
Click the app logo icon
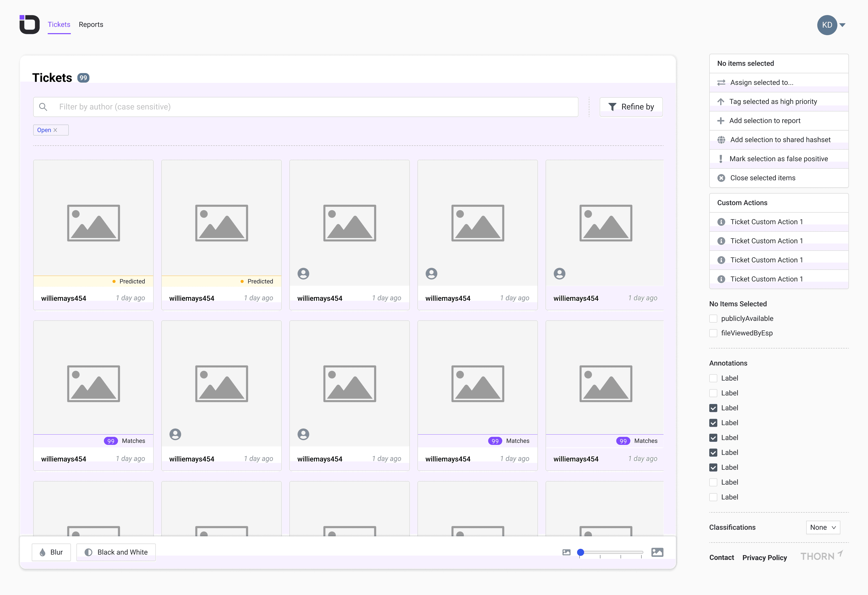pyautogui.click(x=29, y=25)
